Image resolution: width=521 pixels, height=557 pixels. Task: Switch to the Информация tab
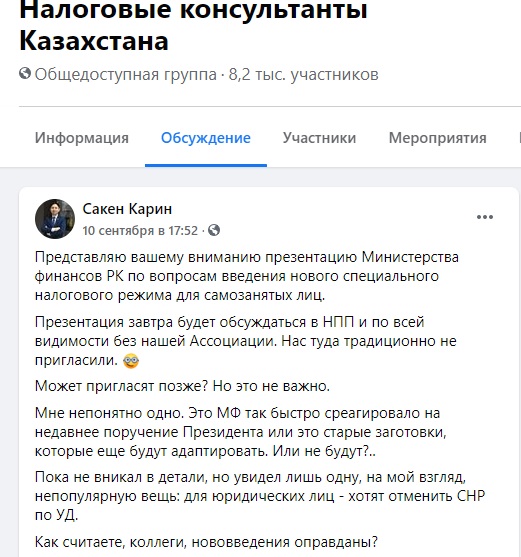[x=82, y=138]
